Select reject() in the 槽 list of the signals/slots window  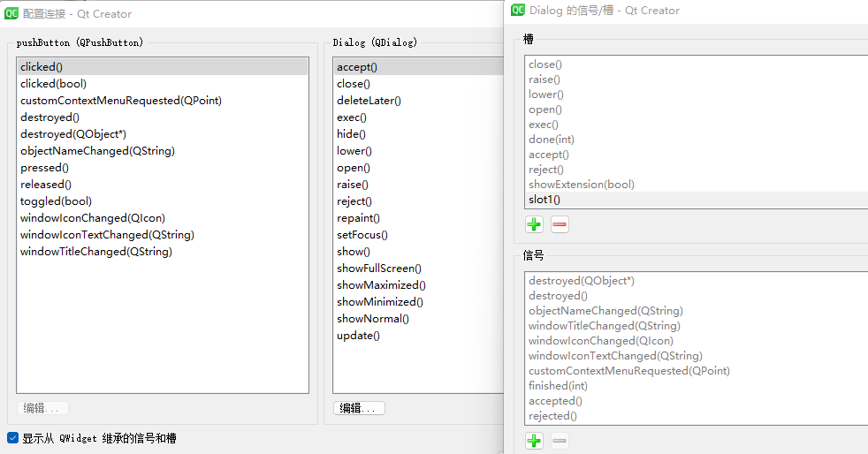697,170
